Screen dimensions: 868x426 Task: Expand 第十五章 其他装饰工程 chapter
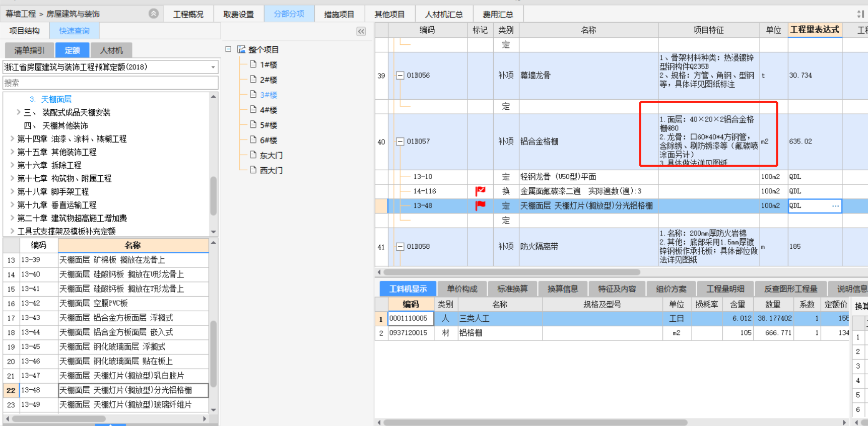pyautogui.click(x=12, y=152)
